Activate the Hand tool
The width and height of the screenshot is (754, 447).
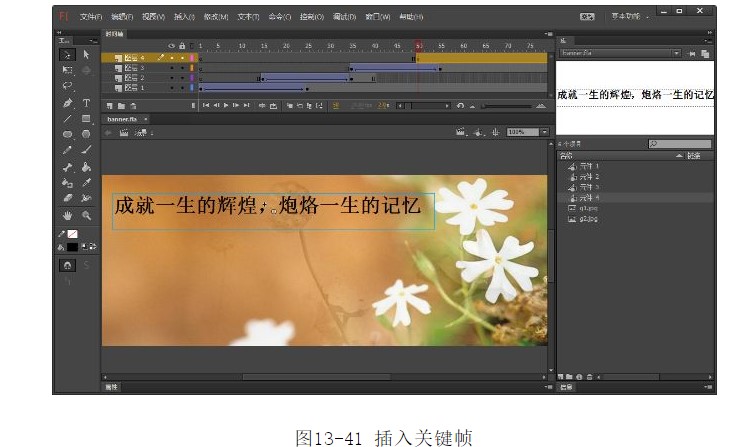tap(67, 214)
